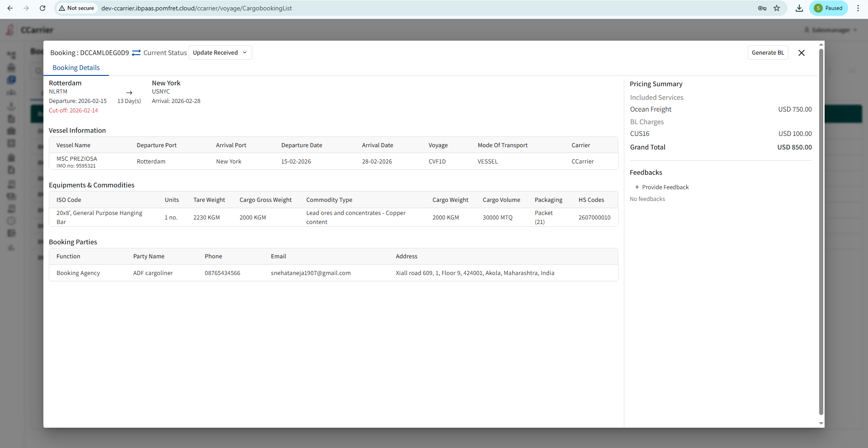Close the booking details dialog

click(x=802, y=53)
